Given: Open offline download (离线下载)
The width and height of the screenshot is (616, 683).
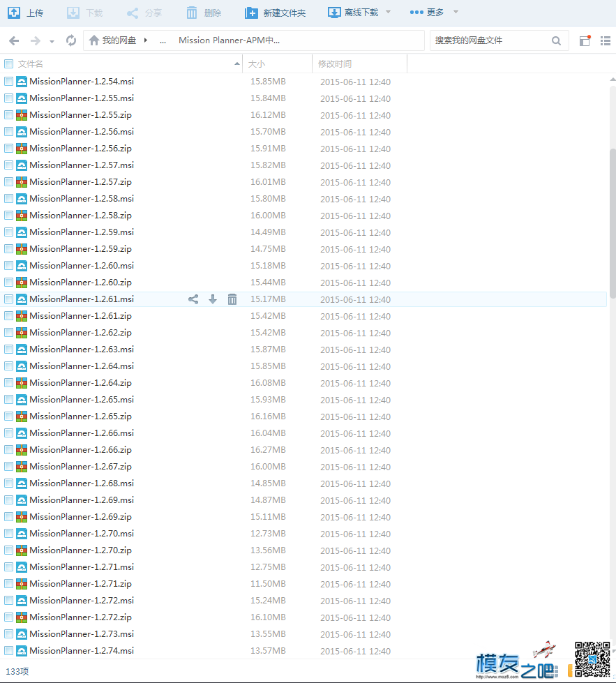Looking at the screenshot, I should (x=353, y=13).
